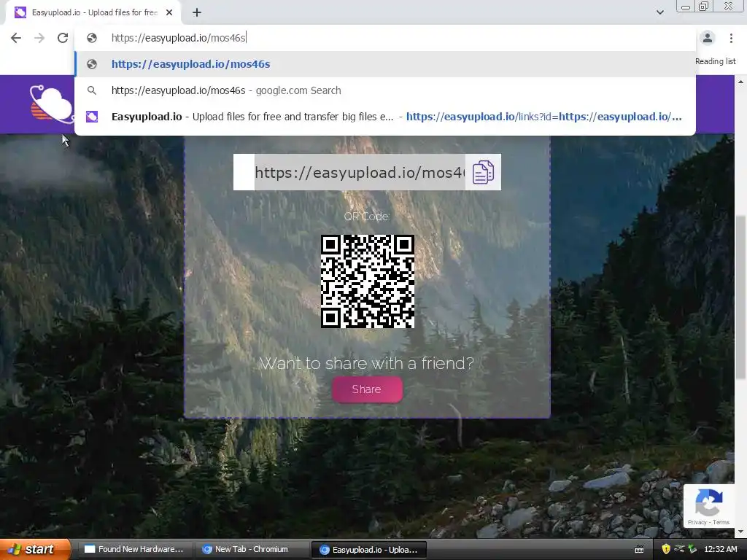Open the reCAPTCHA Terms link
The image size is (747, 560).
[x=721, y=522]
